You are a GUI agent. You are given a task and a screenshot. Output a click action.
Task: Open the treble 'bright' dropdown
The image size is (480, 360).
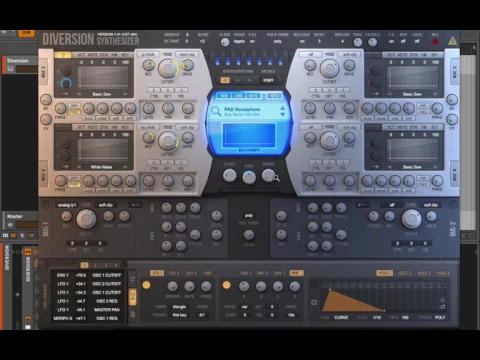[268, 80]
